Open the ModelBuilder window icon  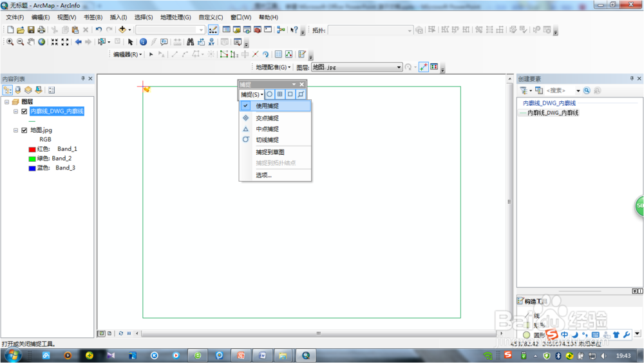281,30
